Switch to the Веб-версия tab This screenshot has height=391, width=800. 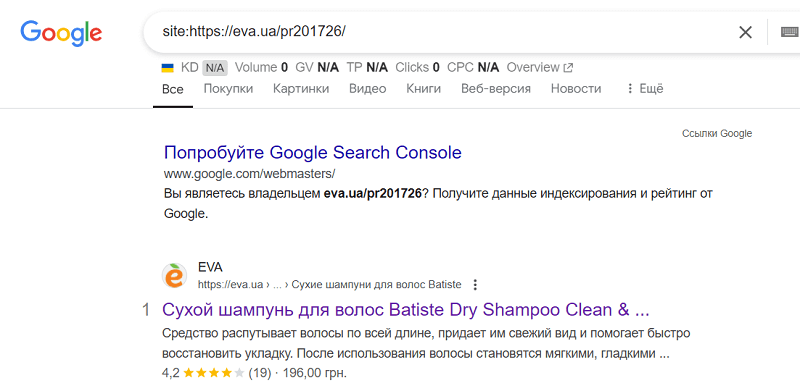tap(496, 89)
